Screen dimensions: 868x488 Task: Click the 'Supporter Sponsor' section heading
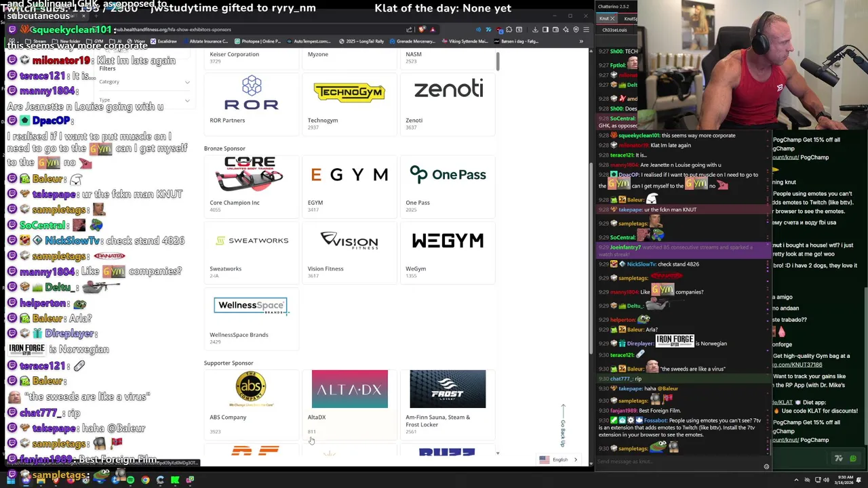pyautogui.click(x=229, y=363)
